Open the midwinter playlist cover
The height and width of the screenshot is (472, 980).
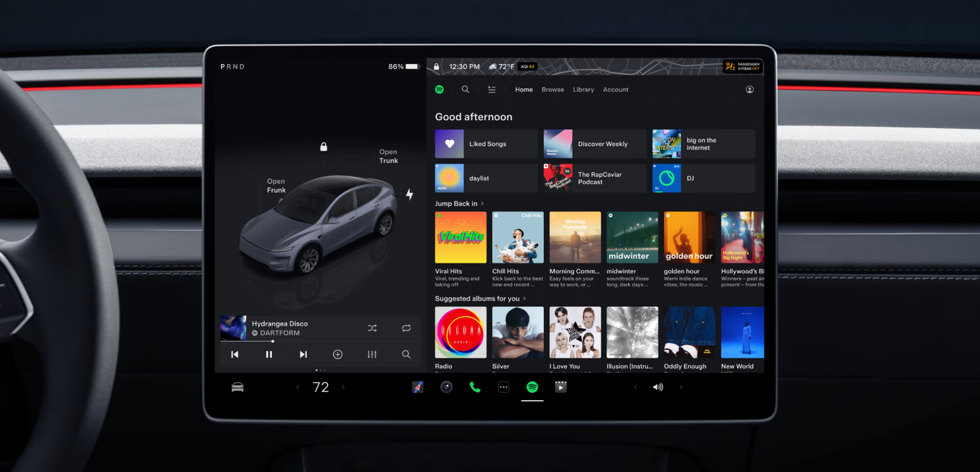(x=632, y=237)
